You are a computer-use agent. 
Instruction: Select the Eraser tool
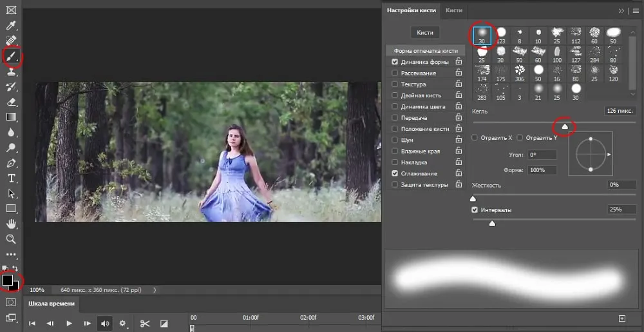click(11, 102)
